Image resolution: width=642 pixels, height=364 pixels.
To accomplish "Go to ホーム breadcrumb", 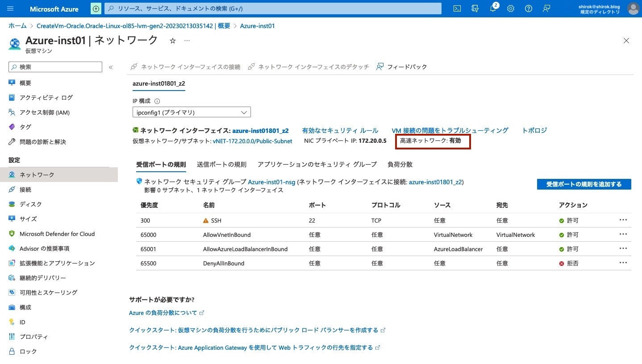I will 17,26.
